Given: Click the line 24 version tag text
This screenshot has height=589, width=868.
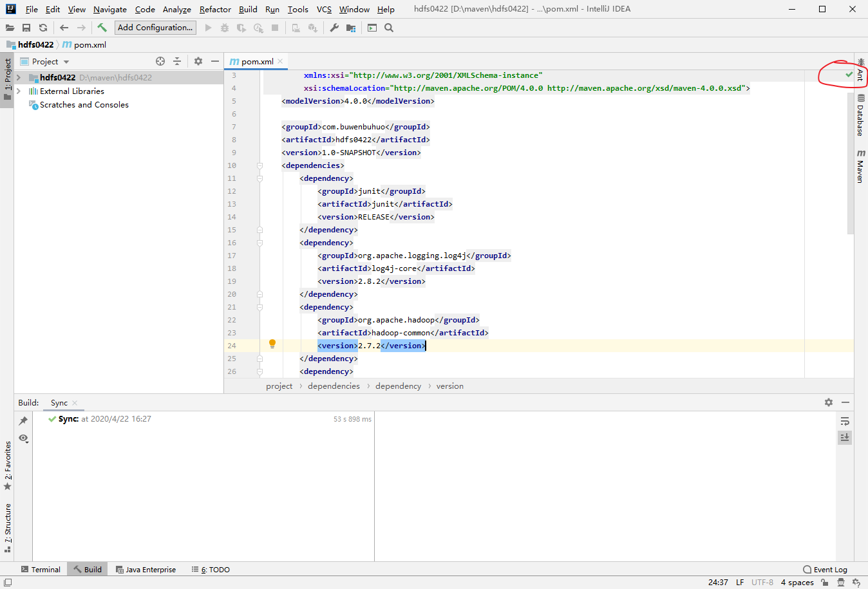Looking at the screenshot, I should [x=372, y=346].
